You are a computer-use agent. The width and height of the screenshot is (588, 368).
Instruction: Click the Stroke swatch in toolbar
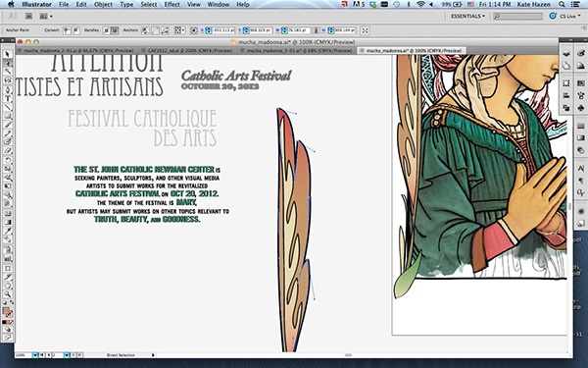pyautogui.click(x=10, y=314)
